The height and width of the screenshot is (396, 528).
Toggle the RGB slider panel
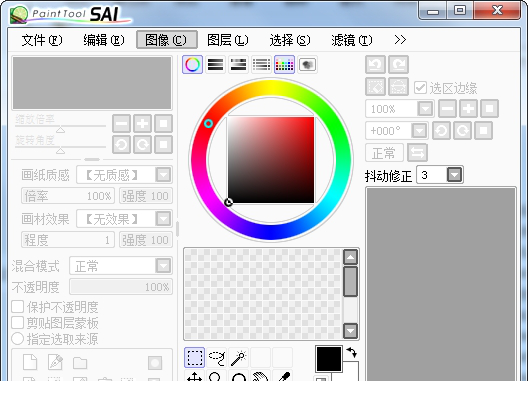(x=216, y=64)
